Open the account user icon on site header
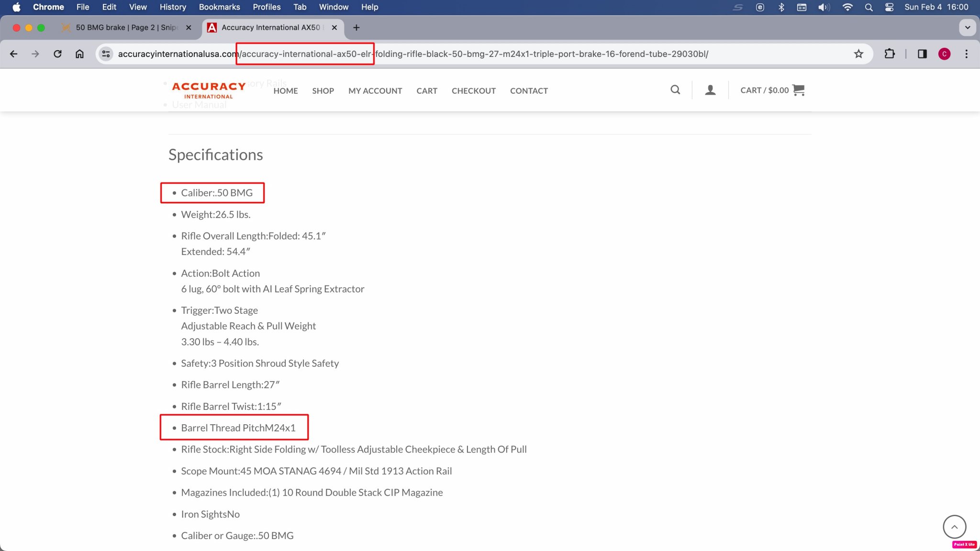Image resolution: width=980 pixels, height=551 pixels. coord(710,90)
